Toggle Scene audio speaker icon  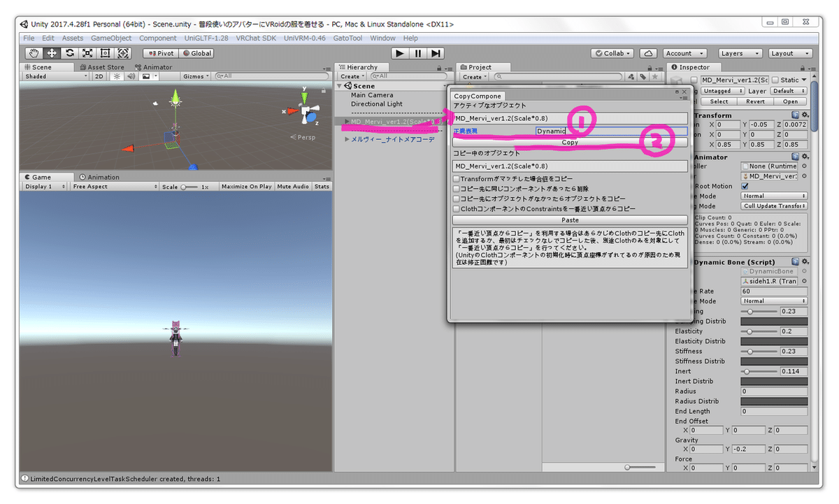[131, 76]
